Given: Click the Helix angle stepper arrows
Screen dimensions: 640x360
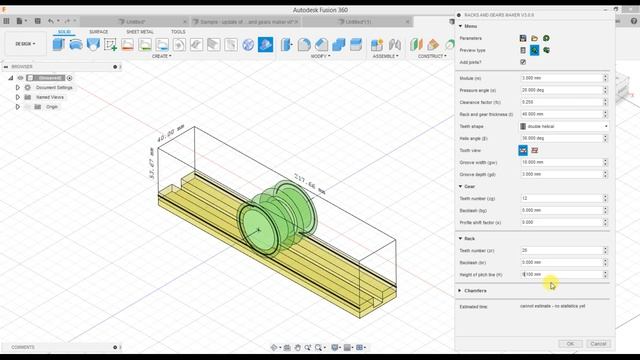Looking at the screenshot, I should pyautogui.click(x=605, y=138).
